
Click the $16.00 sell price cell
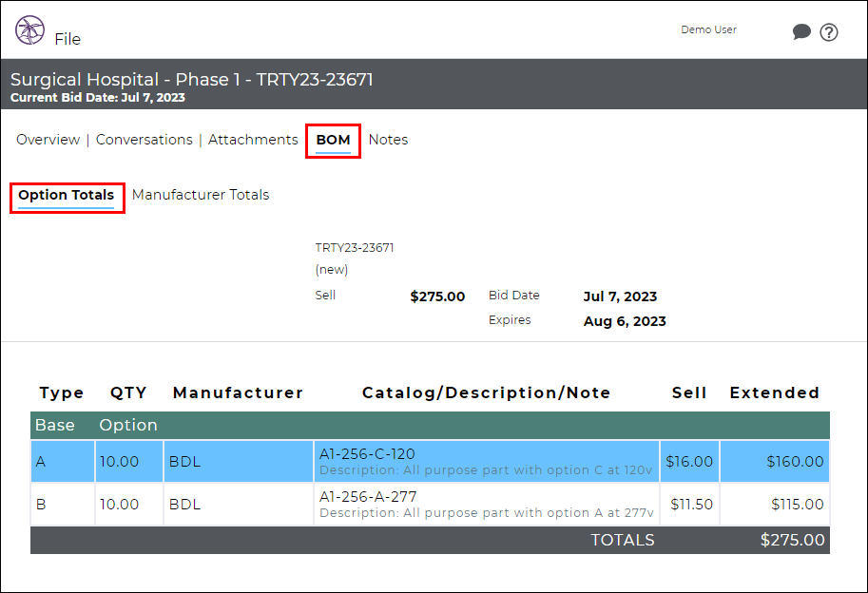(689, 461)
